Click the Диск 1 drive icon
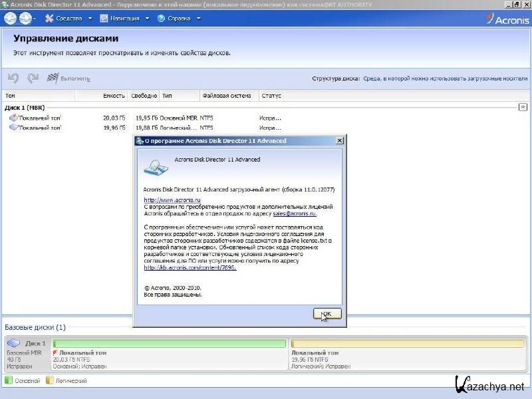Screen dimensions: 532x399 pyautogui.click(x=14, y=343)
